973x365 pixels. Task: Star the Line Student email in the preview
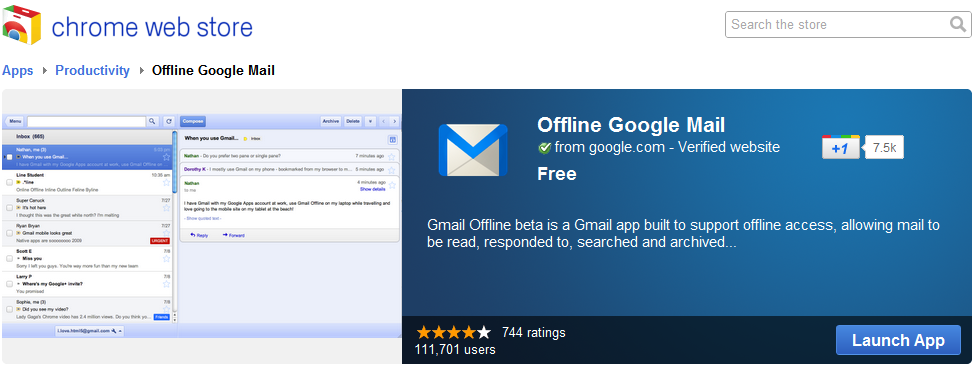pyautogui.click(x=166, y=182)
